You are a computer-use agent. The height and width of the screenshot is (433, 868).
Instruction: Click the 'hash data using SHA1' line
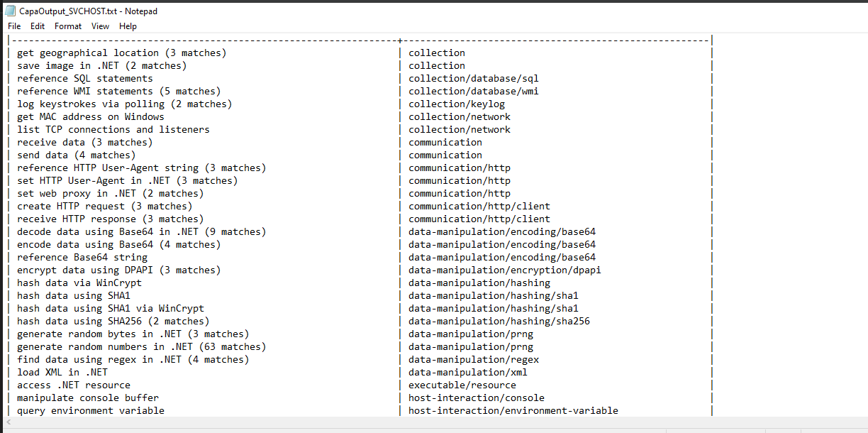tap(74, 295)
